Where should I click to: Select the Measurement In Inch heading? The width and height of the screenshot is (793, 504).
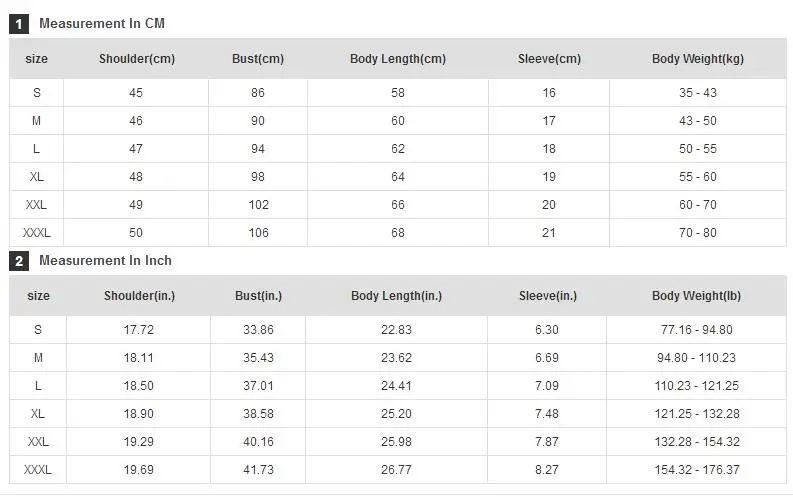[105, 260]
